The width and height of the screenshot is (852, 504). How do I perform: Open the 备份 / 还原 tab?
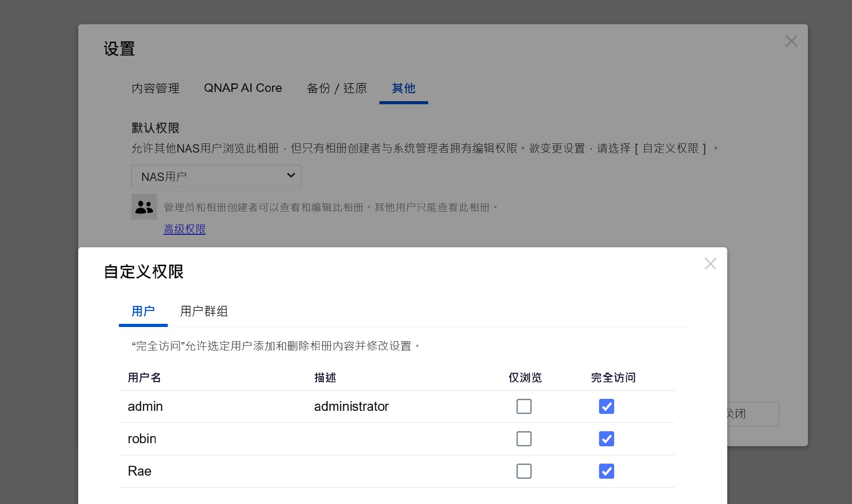coord(336,88)
